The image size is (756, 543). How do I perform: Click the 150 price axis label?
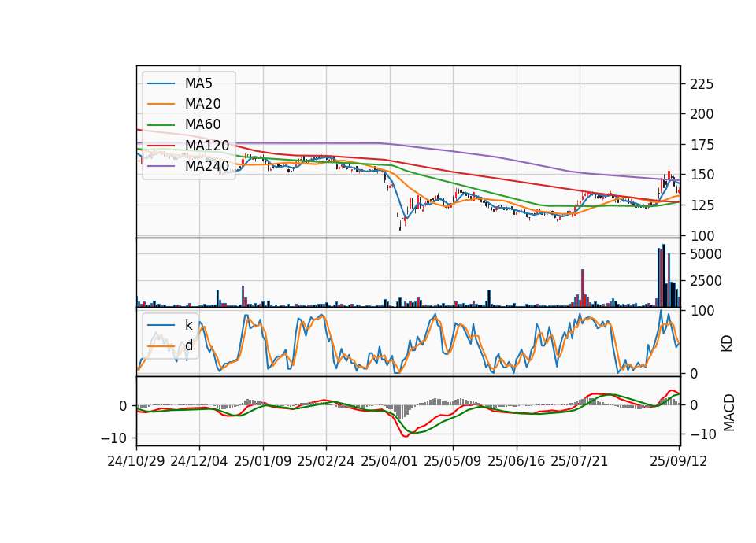[x=702, y=175]
